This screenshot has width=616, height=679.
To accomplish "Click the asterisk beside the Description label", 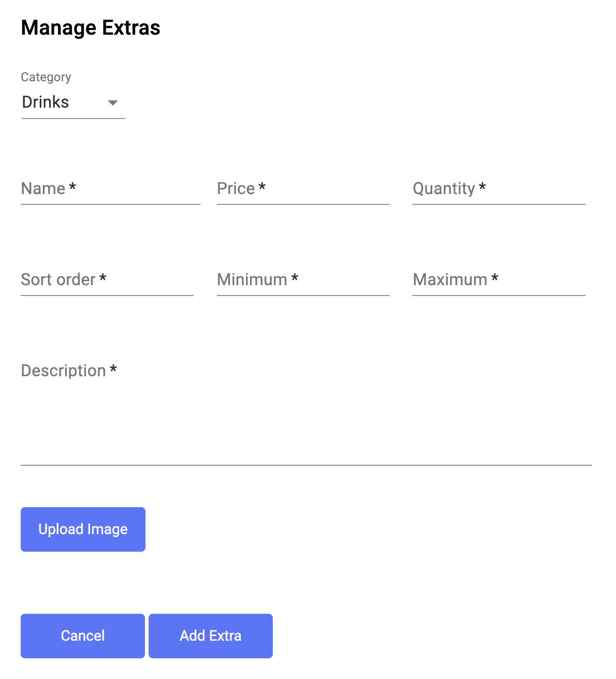I will coord(113,369).
